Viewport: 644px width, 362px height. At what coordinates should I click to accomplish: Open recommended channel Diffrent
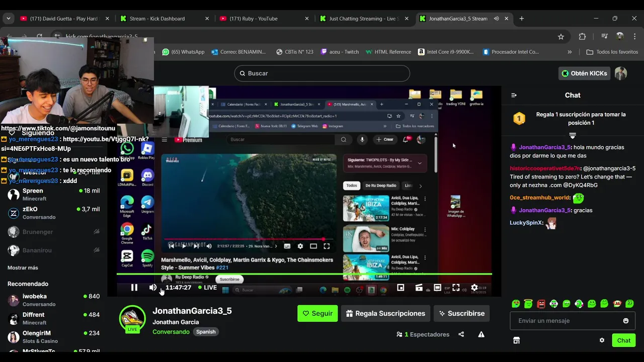(x=53, y=318)
